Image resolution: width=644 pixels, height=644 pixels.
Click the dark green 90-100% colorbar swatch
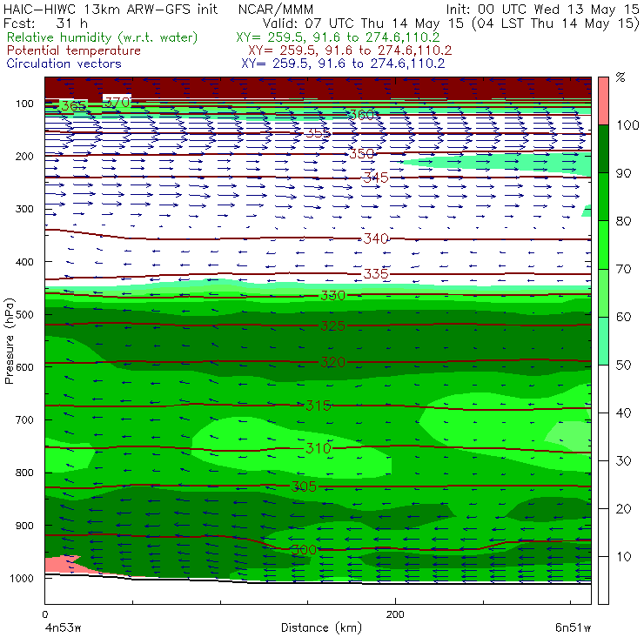point(603,149)
